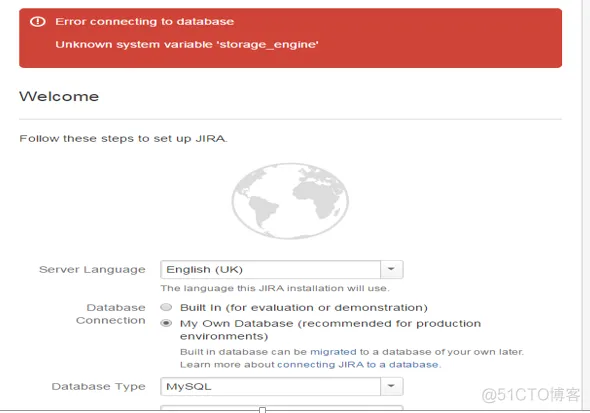This screenshot has width=590, height=413.
Task: Click 'Built In (for evaluation or demonstration)' label
Action: coord(304,308)
